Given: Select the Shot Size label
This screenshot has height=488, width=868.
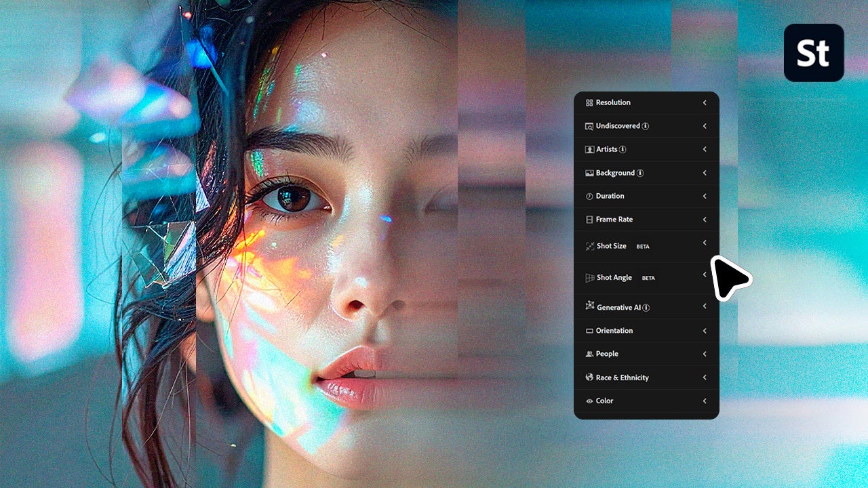Looking at the screenshot, I should (x=612, y=246).
